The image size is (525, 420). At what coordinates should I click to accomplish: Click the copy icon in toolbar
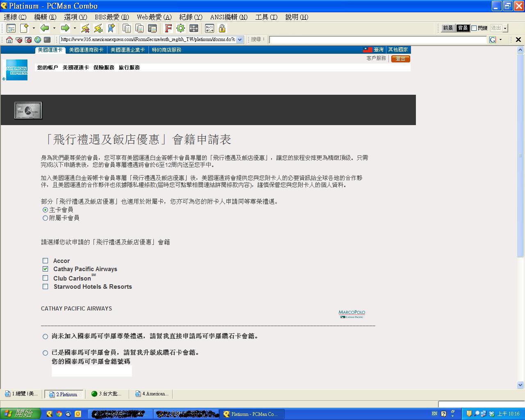pos(127,28)
